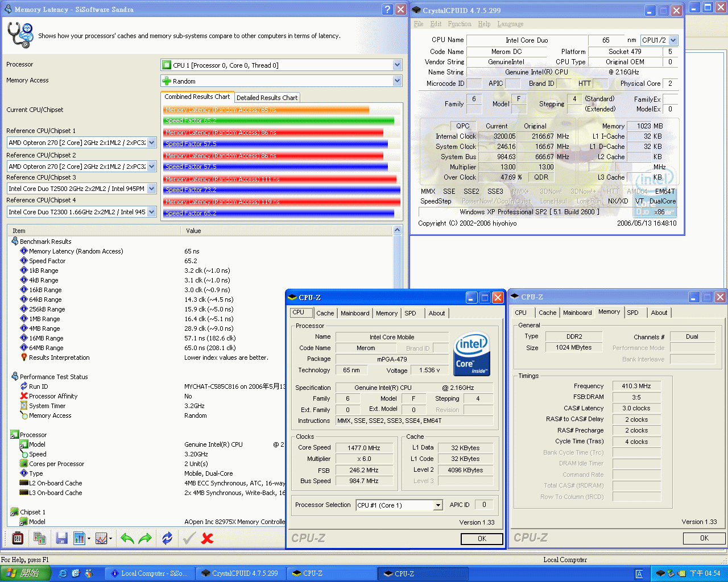728x582 pixels.
Task: Click the taskbar clock showing 04:54
Action: (705, 573)
